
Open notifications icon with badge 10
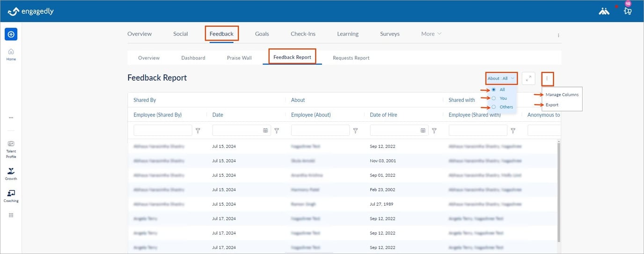(628, 11)
